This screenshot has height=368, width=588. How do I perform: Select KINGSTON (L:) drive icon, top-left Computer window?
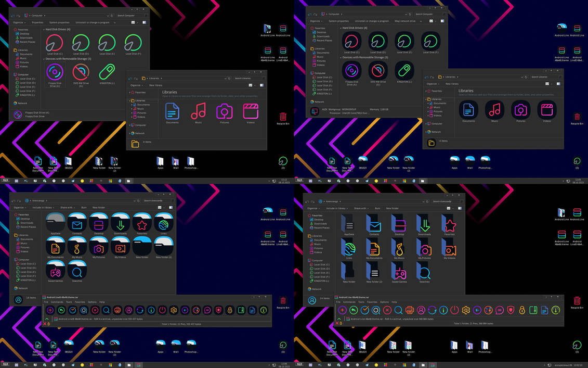click(x=107, y=72)
